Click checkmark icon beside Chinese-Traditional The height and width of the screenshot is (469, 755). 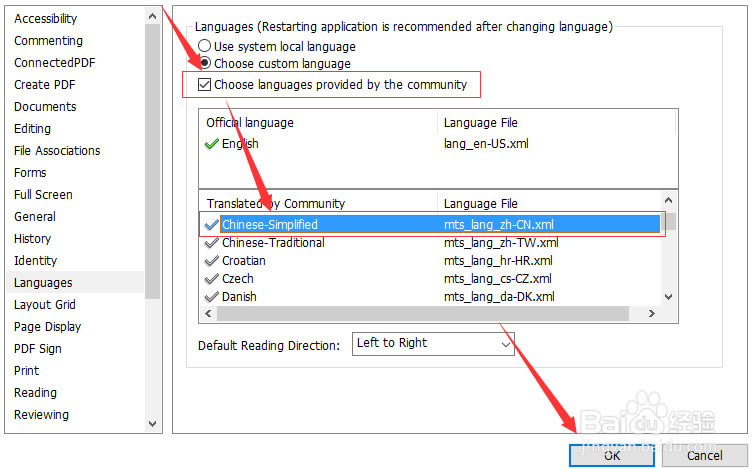(x=212, y=243)
